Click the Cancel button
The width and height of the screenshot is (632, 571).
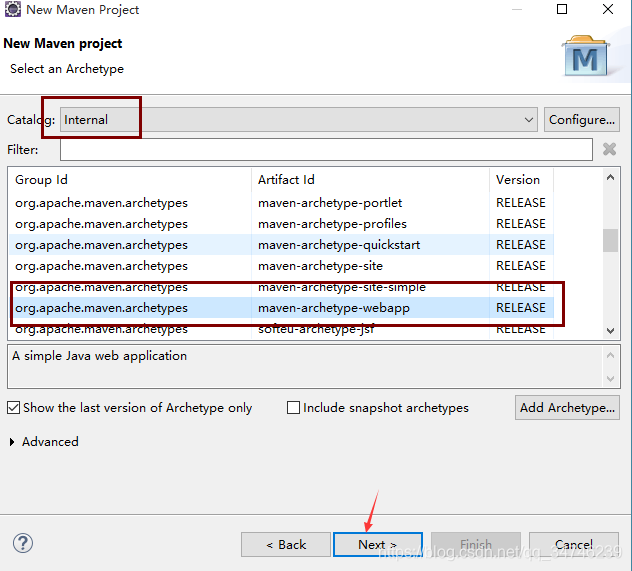574,545
